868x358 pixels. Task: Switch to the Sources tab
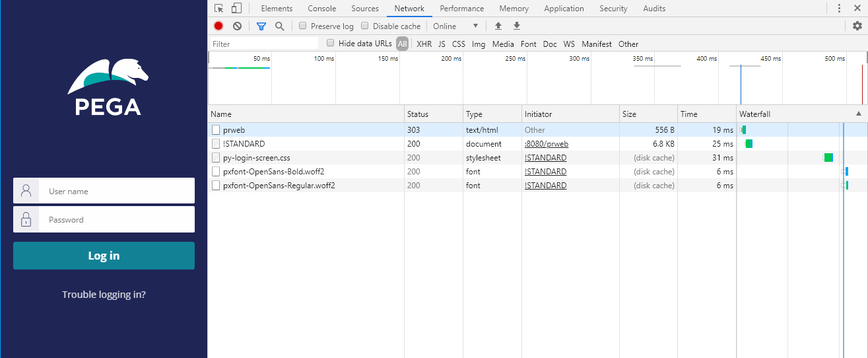(x=365, y=9)
